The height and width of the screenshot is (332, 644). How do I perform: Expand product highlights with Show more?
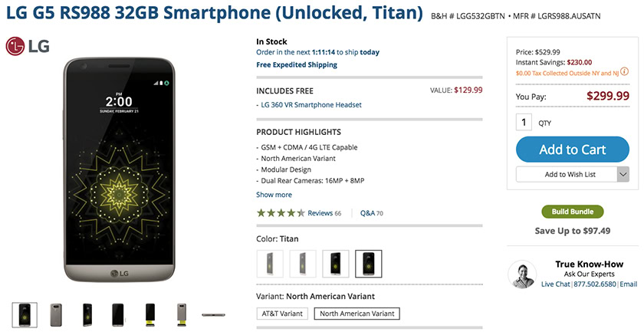(274, 195)
